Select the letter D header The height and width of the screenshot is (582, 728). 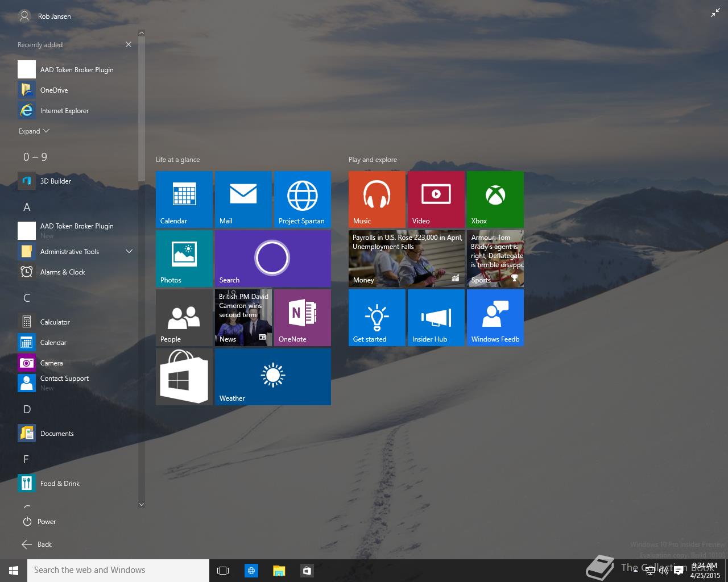click(x=27, y=410)
